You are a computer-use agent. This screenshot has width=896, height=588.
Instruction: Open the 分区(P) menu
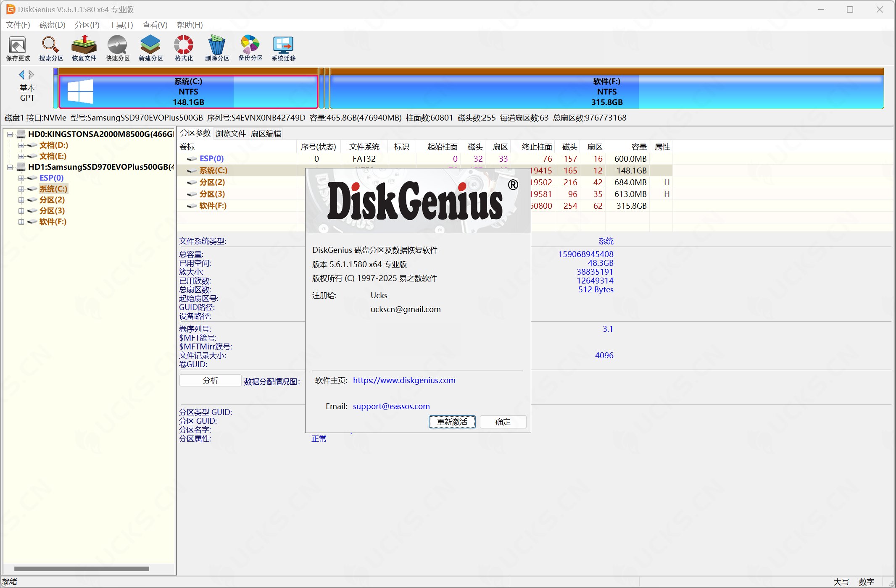coord(87,25)
